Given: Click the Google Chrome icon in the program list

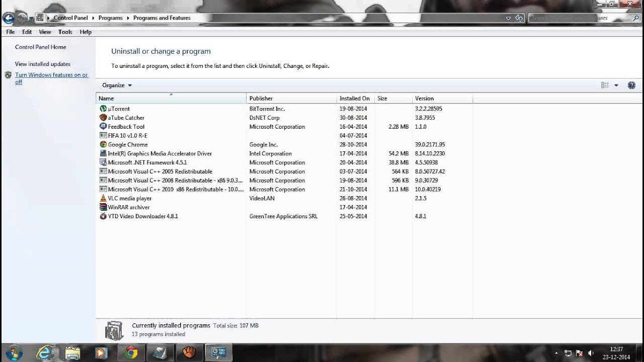Looking at the screenshot, I should (103, 145).
